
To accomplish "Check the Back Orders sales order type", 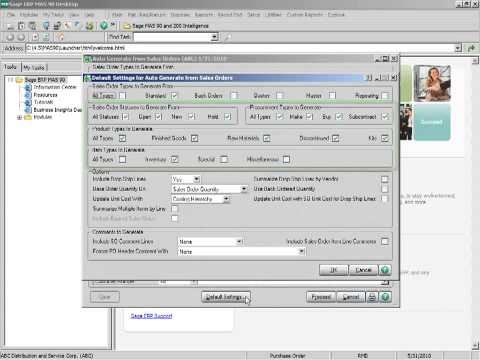I will 235,96.
